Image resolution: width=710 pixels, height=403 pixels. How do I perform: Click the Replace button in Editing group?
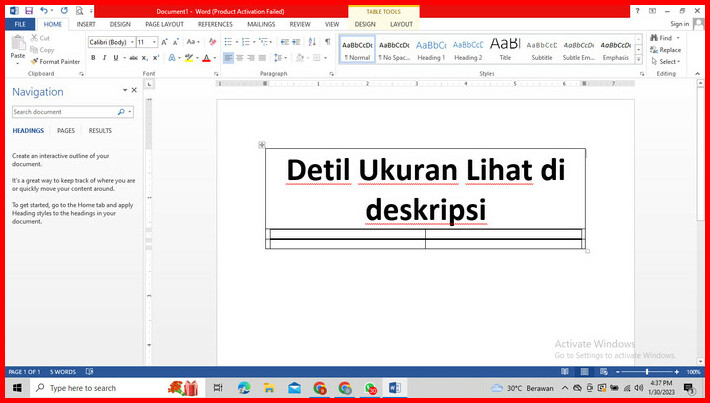coord(665,50)
